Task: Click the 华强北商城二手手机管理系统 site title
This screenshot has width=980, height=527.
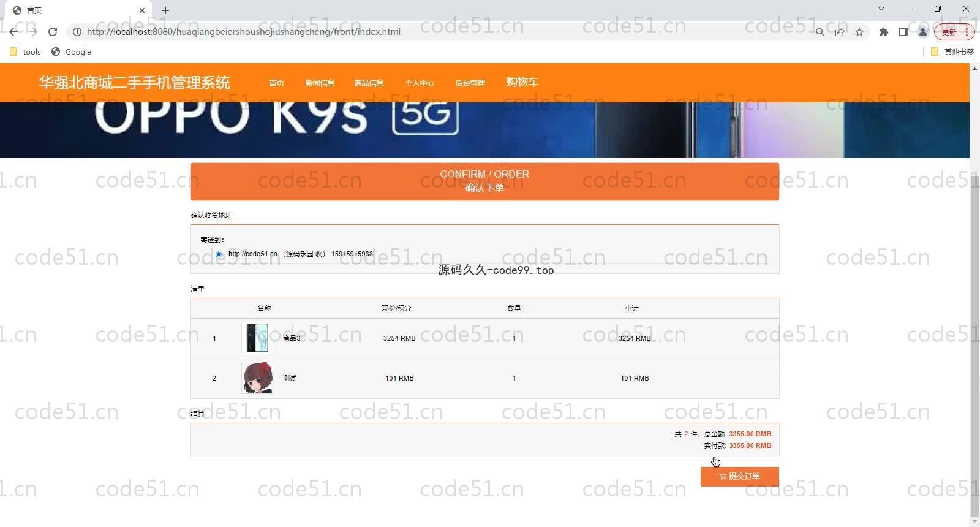Action: click(x=135, y=83)
